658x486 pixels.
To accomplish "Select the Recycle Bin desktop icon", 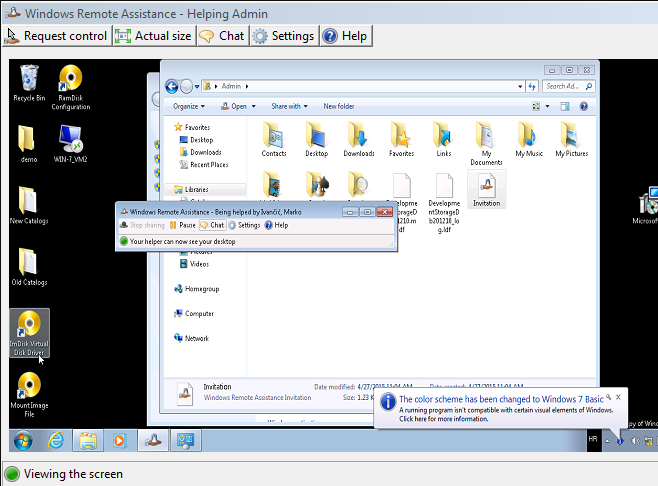I will tap(29, 83).
